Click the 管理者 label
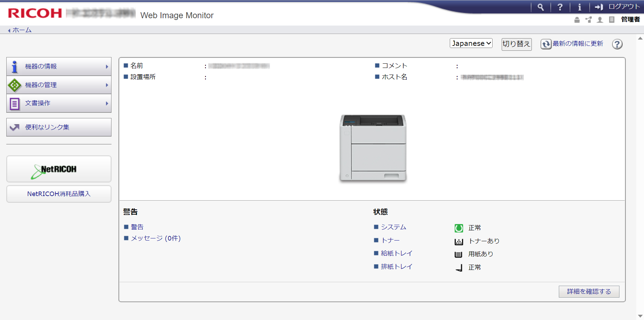The width and height of the screenshot is (644, 320). (x=630, y=20)
